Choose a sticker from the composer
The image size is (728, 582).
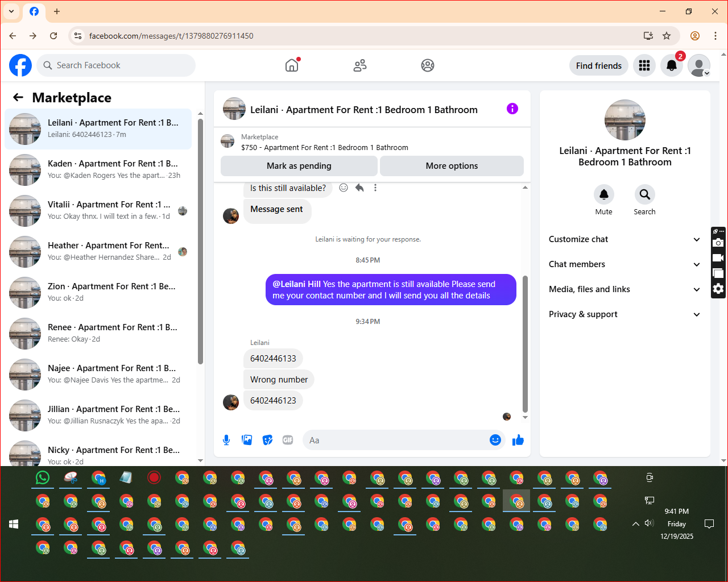tap(267, 440)
